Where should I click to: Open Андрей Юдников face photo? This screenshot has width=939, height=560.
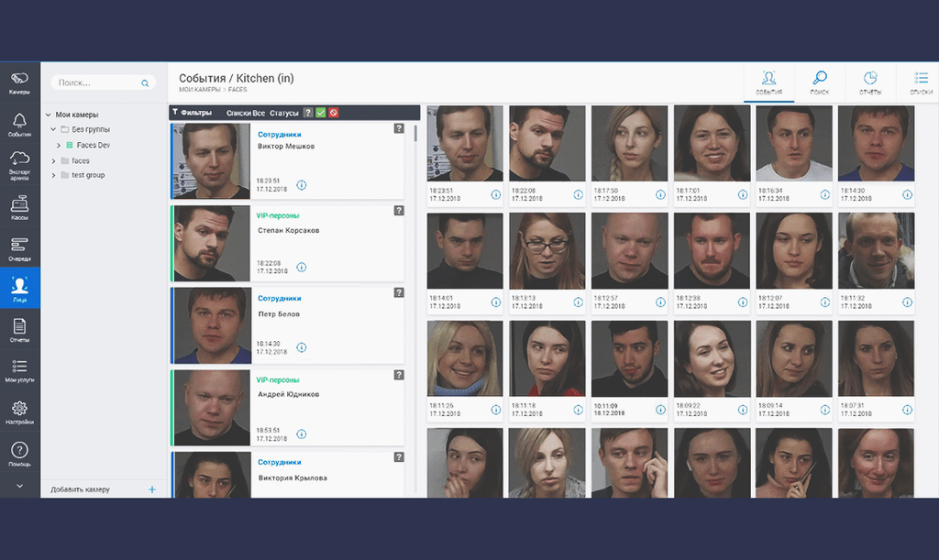(212, 408)
